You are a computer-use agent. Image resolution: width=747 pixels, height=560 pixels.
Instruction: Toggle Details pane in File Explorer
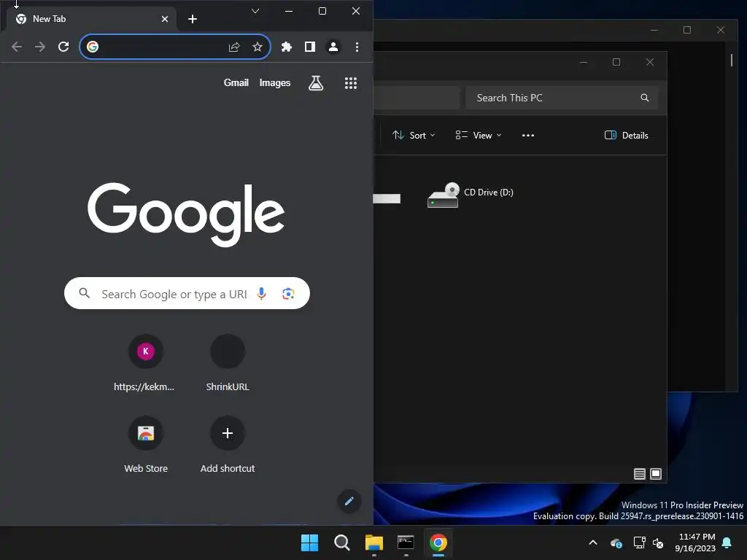[x=626, y=135]
